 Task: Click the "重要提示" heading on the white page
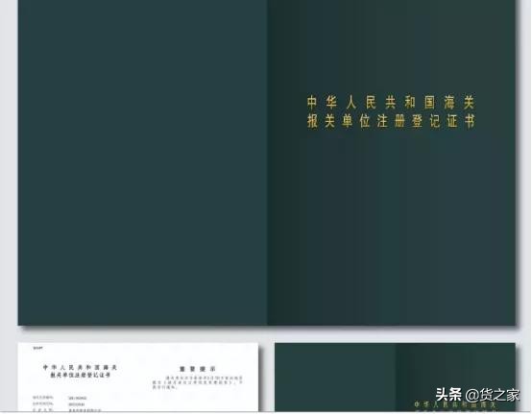tap(198, 369)
